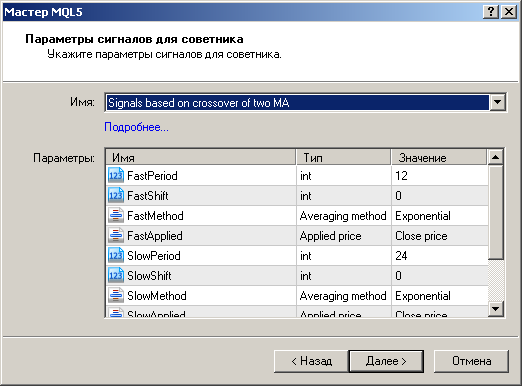Click the parameters list scroll down arrow

496,309
